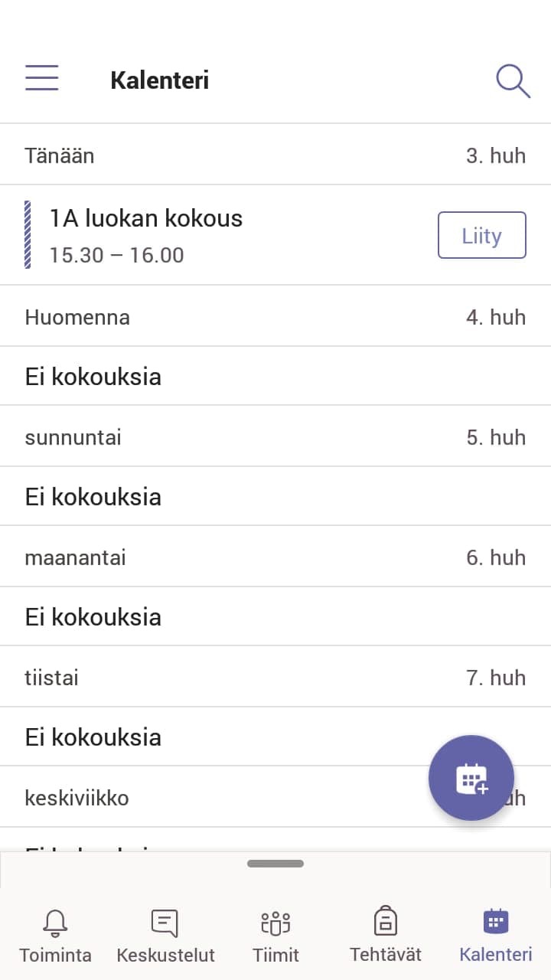The height and width of the screenshot is (980, 551).
Task: Open the Toiminta bell icon
Action: (55, 923)
